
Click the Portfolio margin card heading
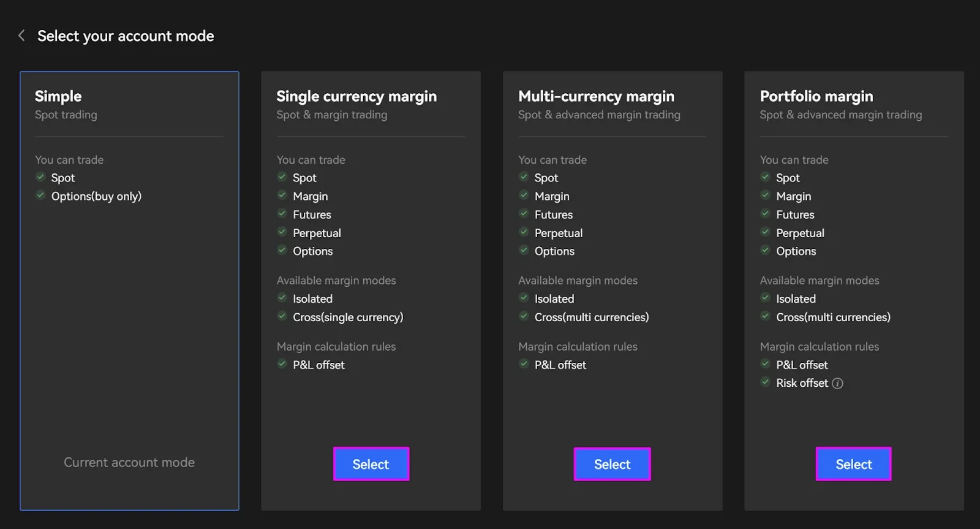click(x=816, y=96)
